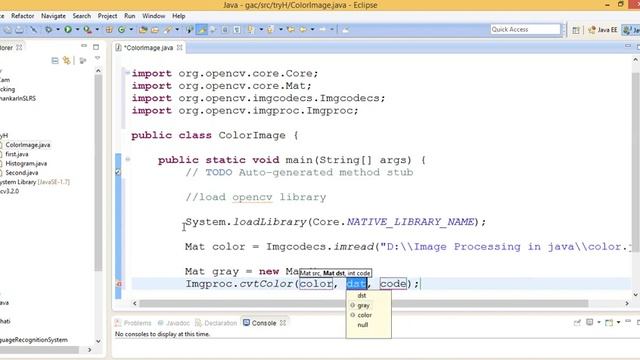Click the editor horizontal scrollbar
Viewport: 640px width, 360px height.
[x=363, y=304]
